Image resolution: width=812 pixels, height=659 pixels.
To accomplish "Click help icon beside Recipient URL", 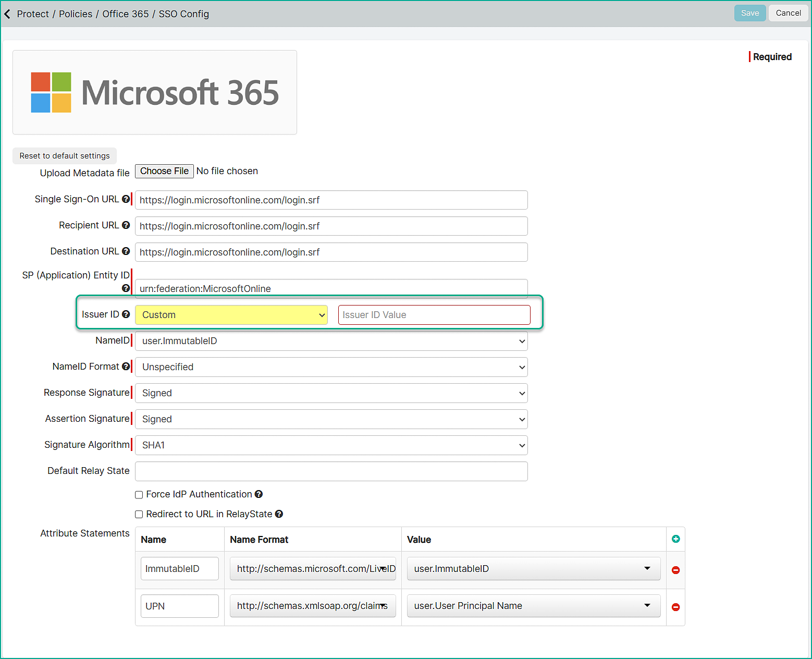I will click(126, 225).
